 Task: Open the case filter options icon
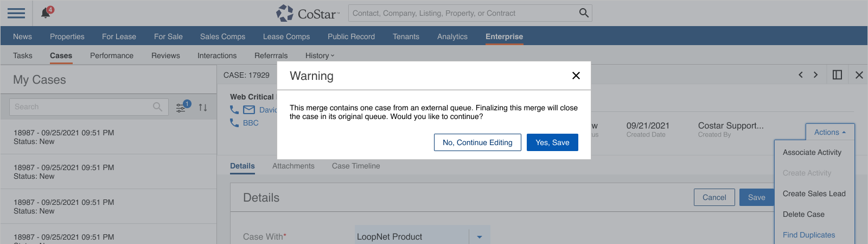pos(181,108)
